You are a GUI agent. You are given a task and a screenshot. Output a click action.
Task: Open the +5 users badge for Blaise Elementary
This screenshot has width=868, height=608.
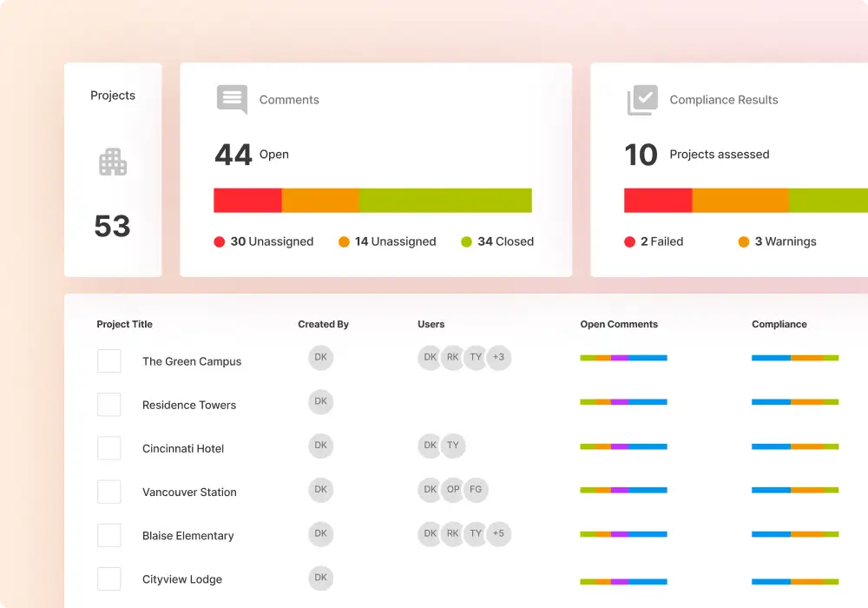pos(498,533)
